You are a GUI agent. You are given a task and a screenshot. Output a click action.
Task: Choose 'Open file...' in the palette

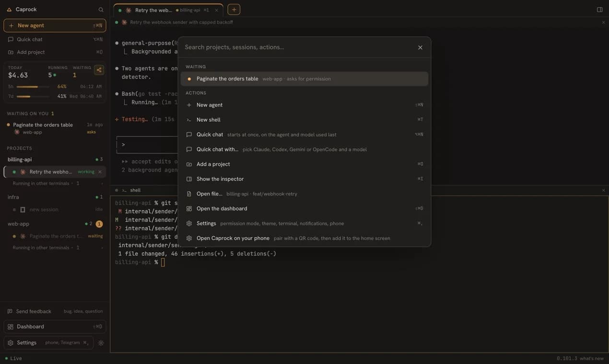coord(304,194)
